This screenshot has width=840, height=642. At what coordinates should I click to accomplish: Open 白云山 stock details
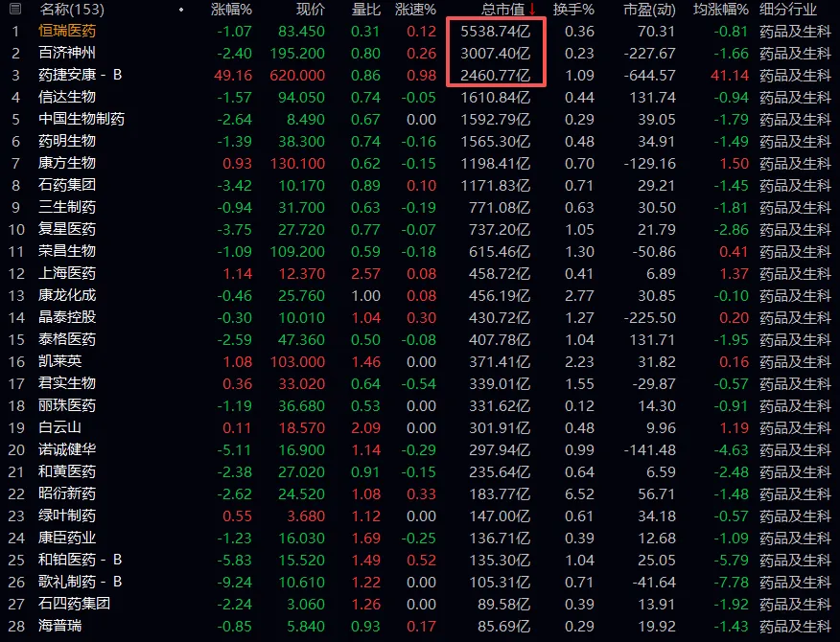(60, 427)
